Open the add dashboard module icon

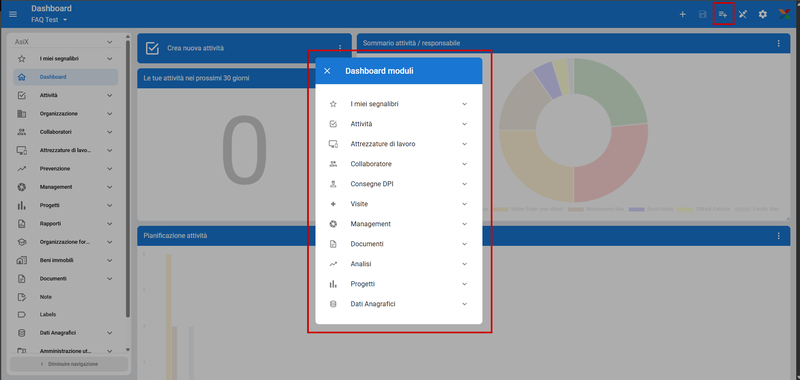[722, 14]
